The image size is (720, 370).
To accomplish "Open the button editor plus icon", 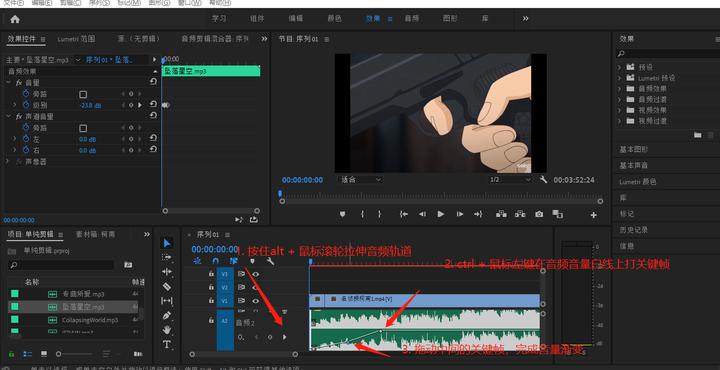I will (593, 215).
